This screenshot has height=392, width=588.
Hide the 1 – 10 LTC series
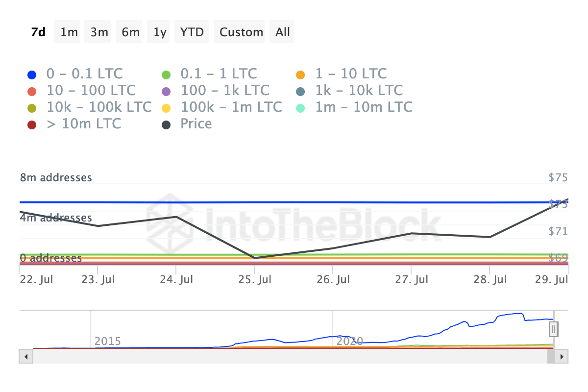[x=342, y=74]
